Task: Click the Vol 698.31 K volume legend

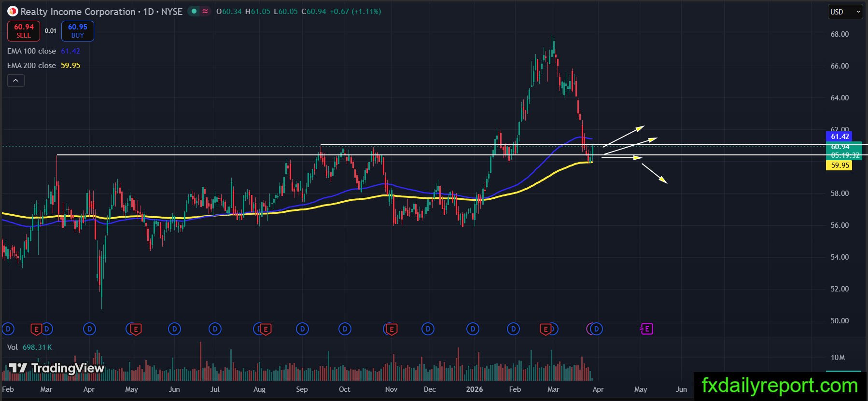Action: pos(29,347)
